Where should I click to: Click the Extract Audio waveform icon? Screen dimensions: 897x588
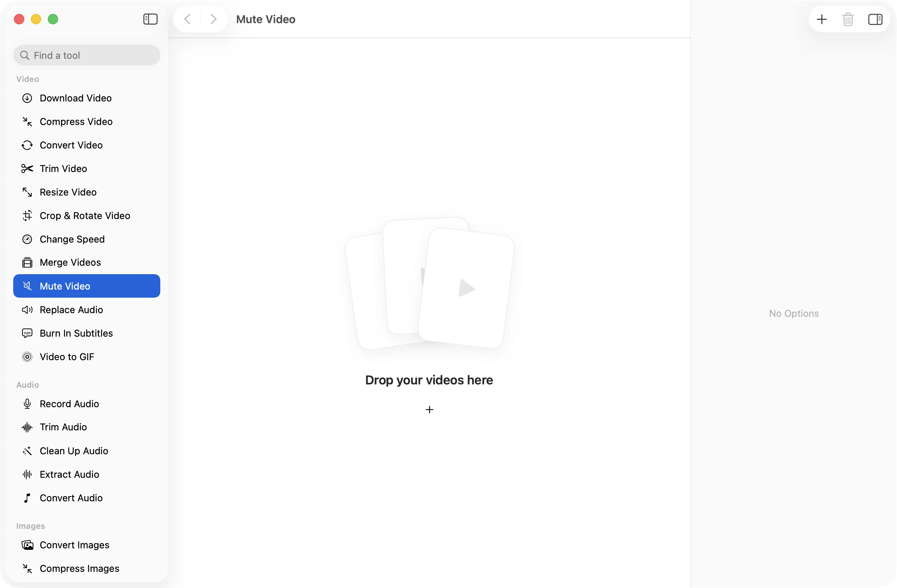[27, 474]
